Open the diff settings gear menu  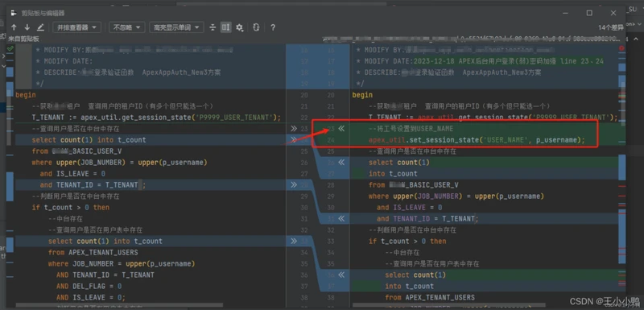tap(240, 27)
